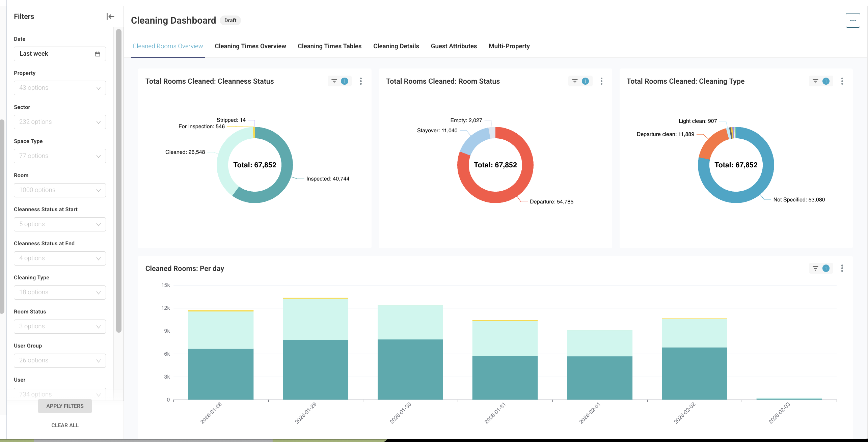Viewport: 868px width, 442px height.
Task: Click the CLEAR ALL link
Action: [x=65, y=425]
